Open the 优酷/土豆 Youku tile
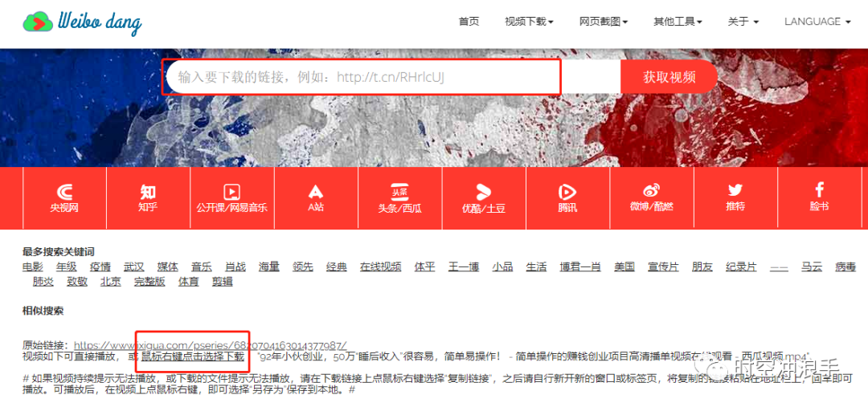Image resolution: width=868 pixels, height=407 pixels. tap(484, 198)
